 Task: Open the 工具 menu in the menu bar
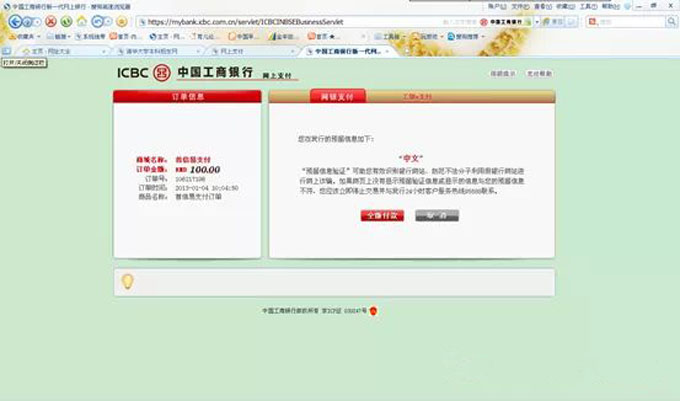click(x=588, y=7)
